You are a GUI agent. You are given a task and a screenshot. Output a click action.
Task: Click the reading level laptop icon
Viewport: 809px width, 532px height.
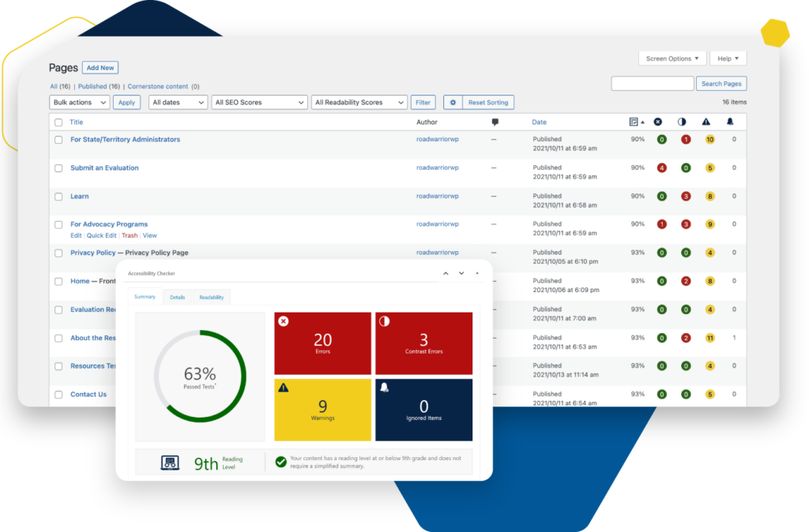[171, 462]
